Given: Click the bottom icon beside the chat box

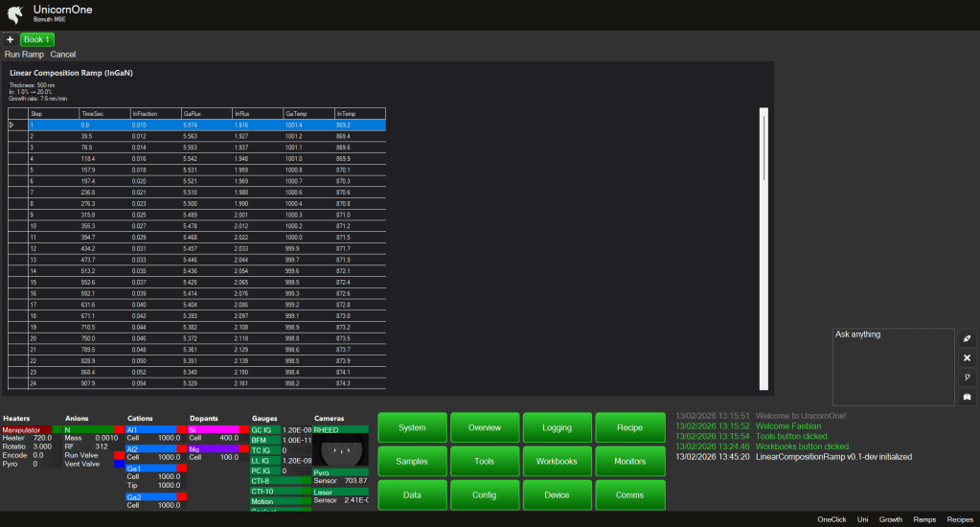Looking at the screenshot, I should click(967, 397).
